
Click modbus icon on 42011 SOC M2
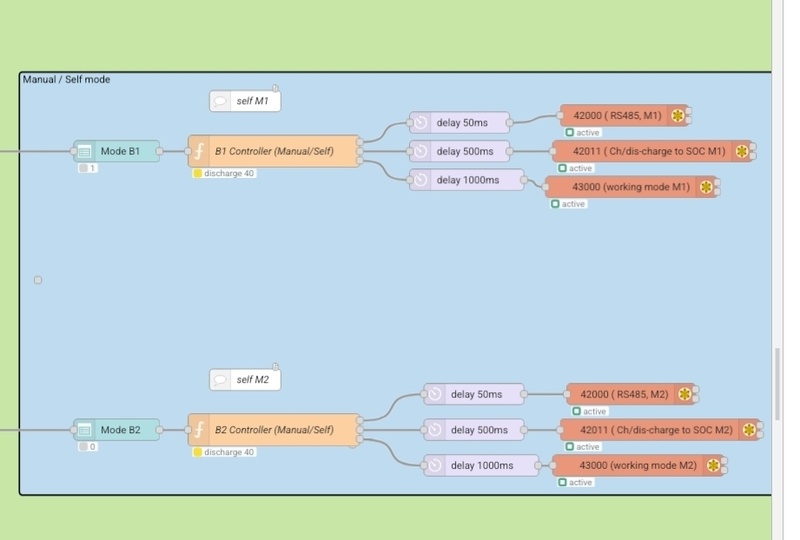[x=749, y=430]
